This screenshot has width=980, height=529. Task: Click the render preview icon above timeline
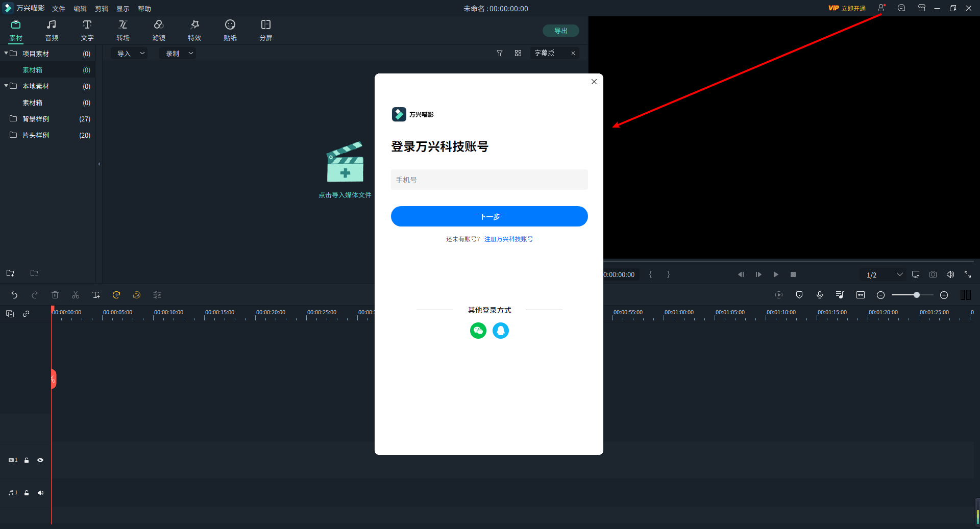point(779,295)
